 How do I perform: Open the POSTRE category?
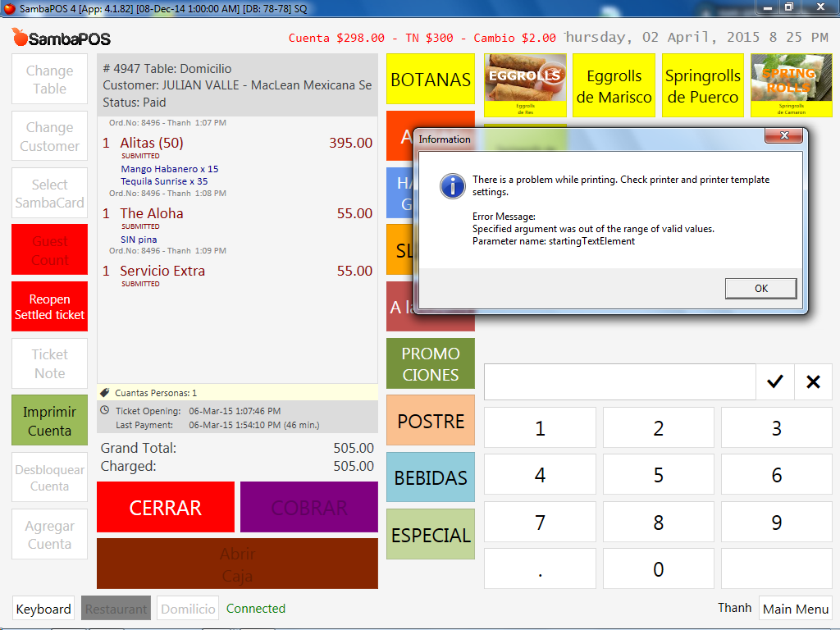point(430,421)
